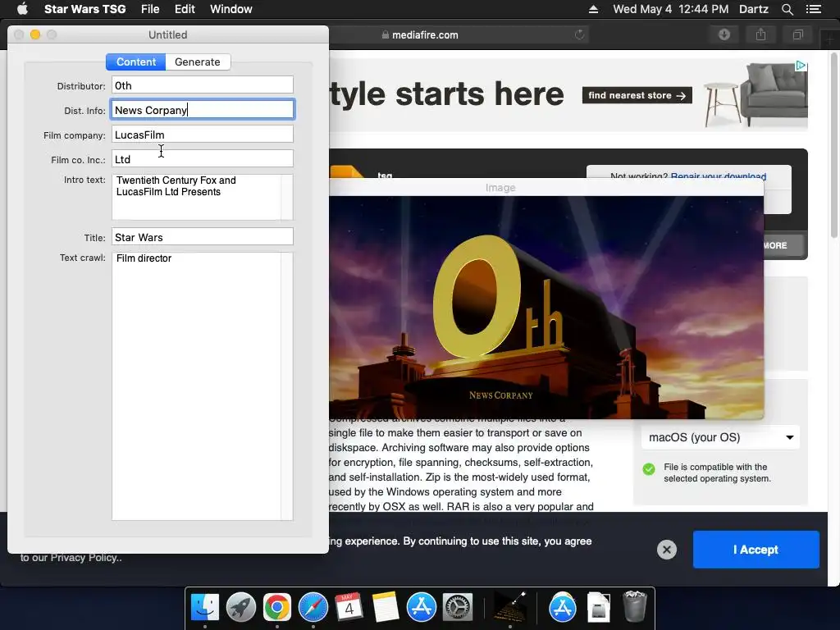Click the Privacy Policy text in cookie banner
This screenshot has width=840, height=630.
pos(85,558)
